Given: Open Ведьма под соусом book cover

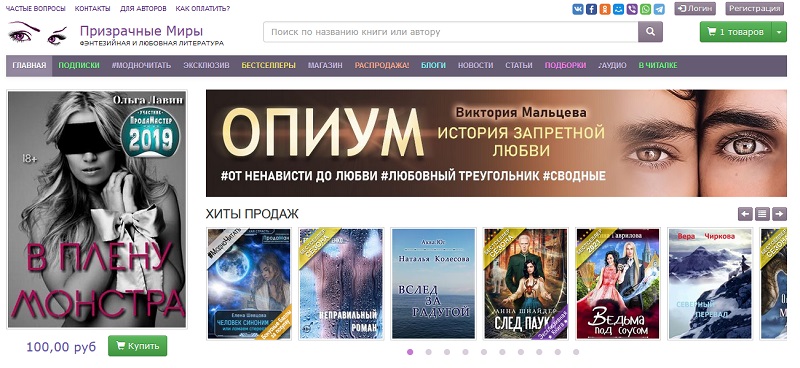Looking at the screenshot, I should click(x=618, y=284).
